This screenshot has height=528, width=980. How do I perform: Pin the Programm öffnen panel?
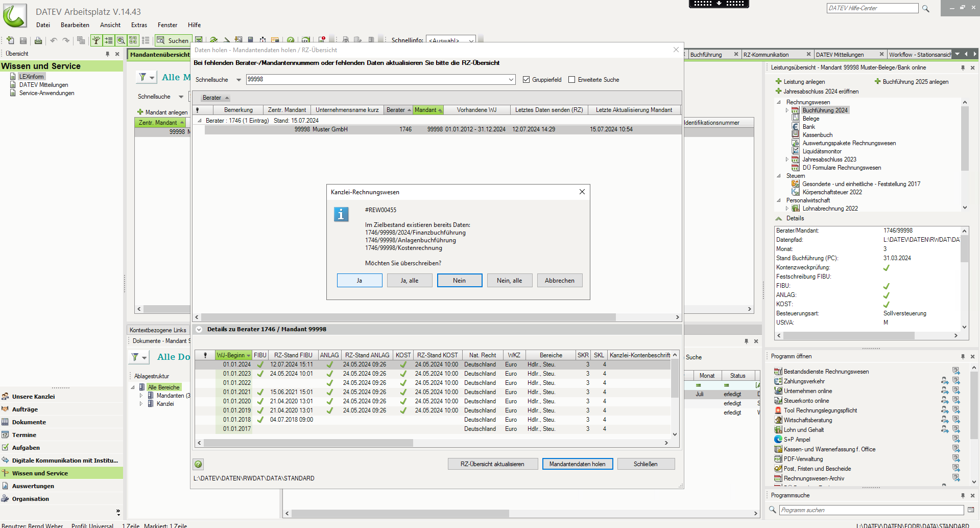tap(963, 356)
